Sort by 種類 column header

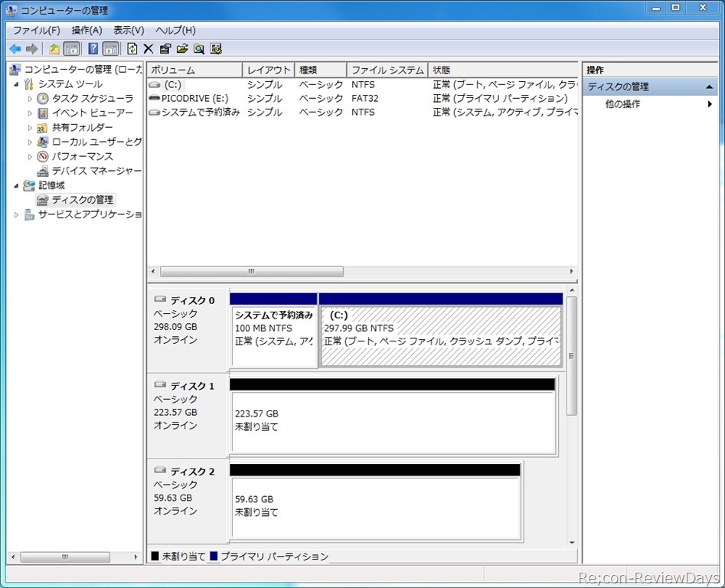tap(321, 70)
